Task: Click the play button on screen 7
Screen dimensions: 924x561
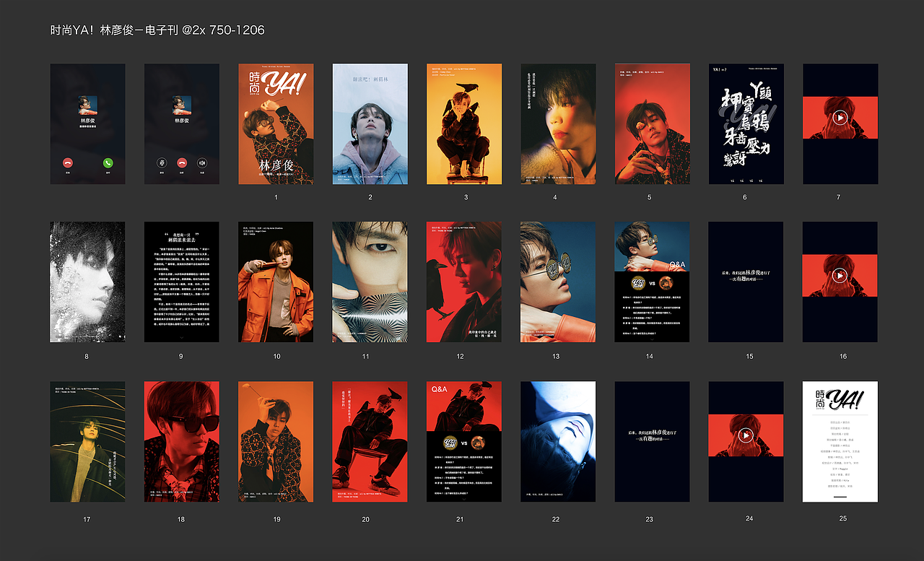Action: (x=840, y=117)
